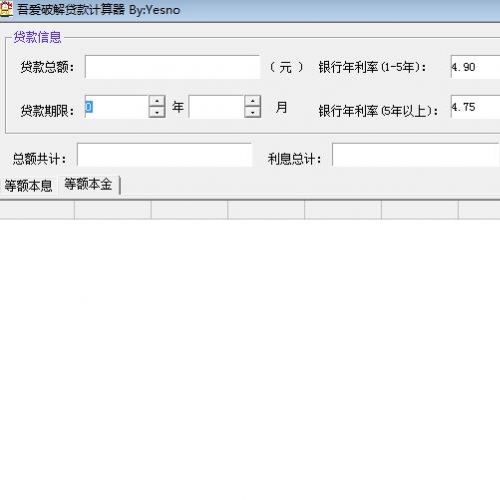Focus the 贷款总额 input field
The width and height of the screenshot is (500, 500).
[172, 67]
